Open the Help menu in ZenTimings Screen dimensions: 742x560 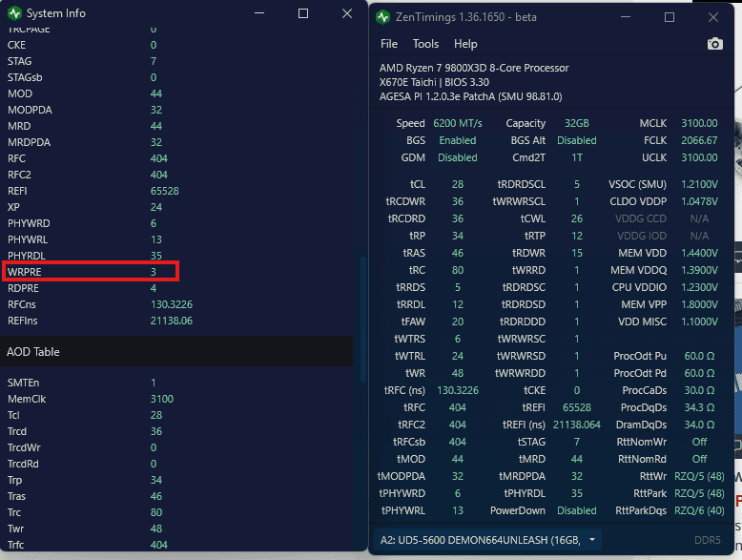(465, 44)
